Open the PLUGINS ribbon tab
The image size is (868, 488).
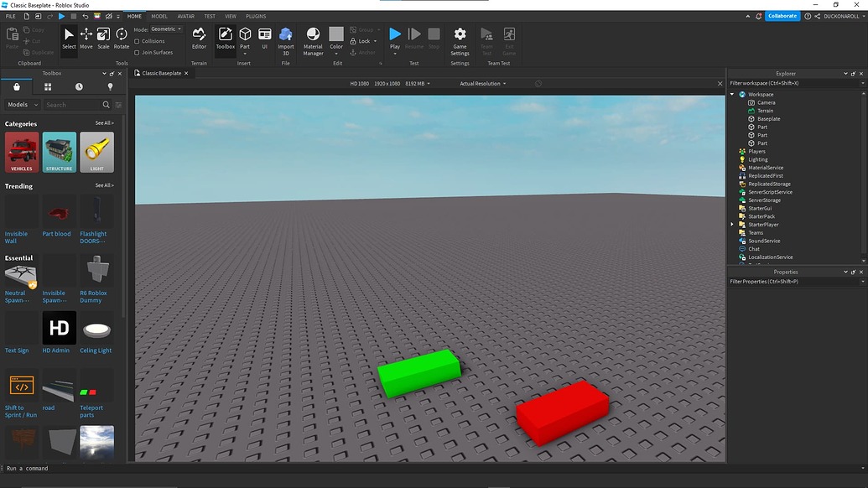[255, 15]
